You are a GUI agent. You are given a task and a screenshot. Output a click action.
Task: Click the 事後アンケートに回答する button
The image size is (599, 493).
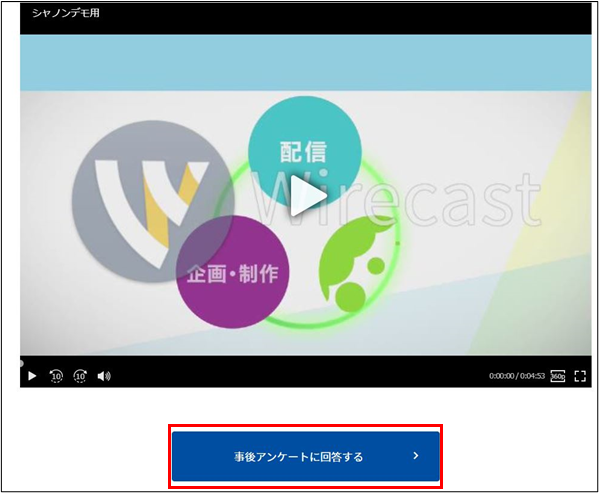[x=306, y=456]
